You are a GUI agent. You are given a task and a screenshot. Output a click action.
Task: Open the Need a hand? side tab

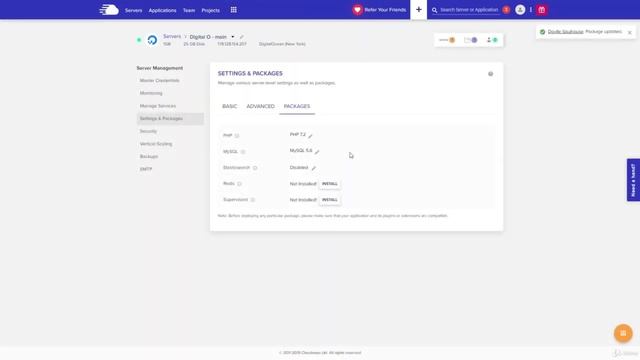click(633, 180)
